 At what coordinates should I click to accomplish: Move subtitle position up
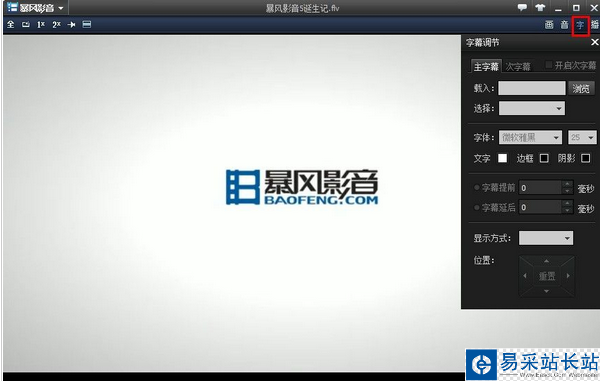546,261
